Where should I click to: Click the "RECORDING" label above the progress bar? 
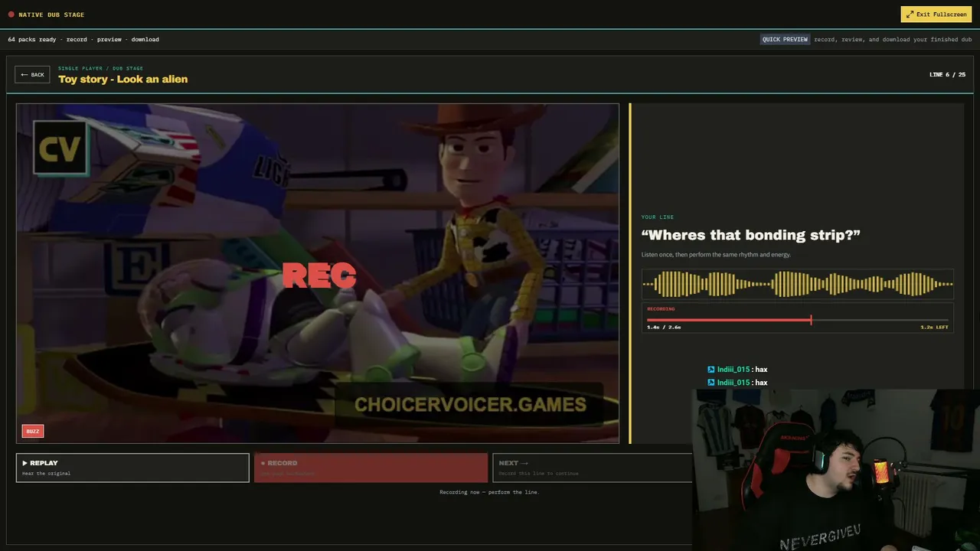tap(661, 309)
